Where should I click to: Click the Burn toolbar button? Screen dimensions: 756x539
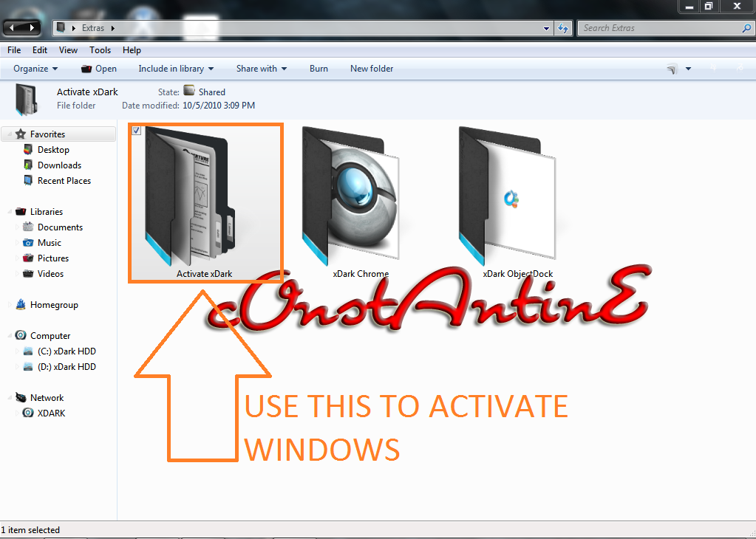(319, 69)
